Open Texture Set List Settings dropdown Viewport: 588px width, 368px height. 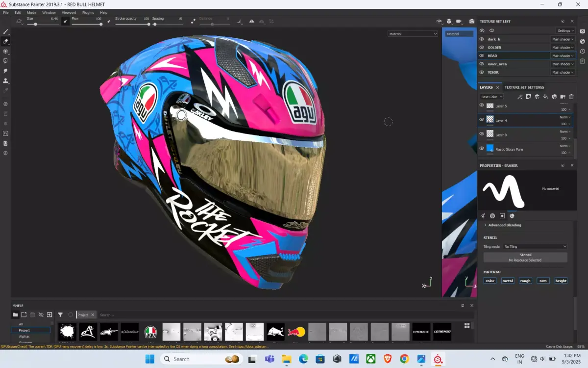pyautogui.click(x=565, y=30)
